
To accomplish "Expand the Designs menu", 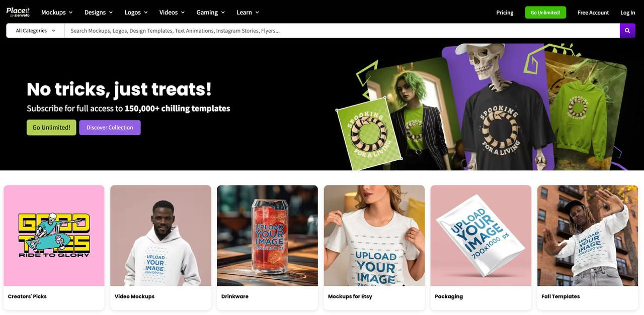I will (x=99, y=13).
